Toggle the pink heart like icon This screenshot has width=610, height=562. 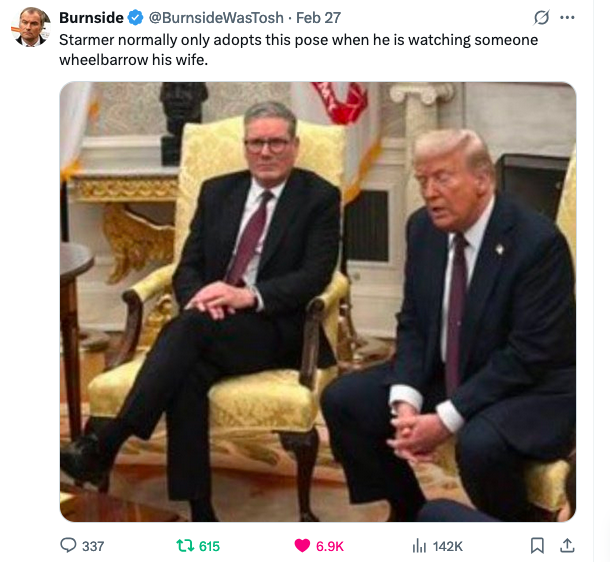pyautogui.click(x=302, y=546)
